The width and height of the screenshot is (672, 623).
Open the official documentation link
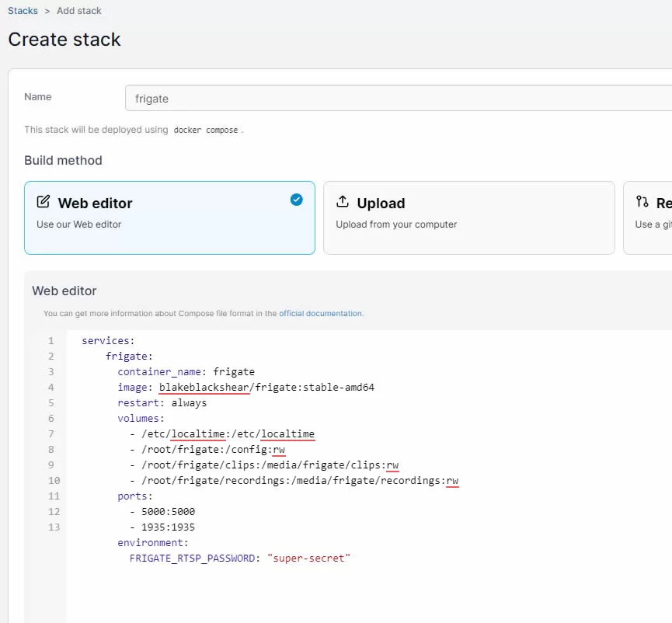coord(321,313)
